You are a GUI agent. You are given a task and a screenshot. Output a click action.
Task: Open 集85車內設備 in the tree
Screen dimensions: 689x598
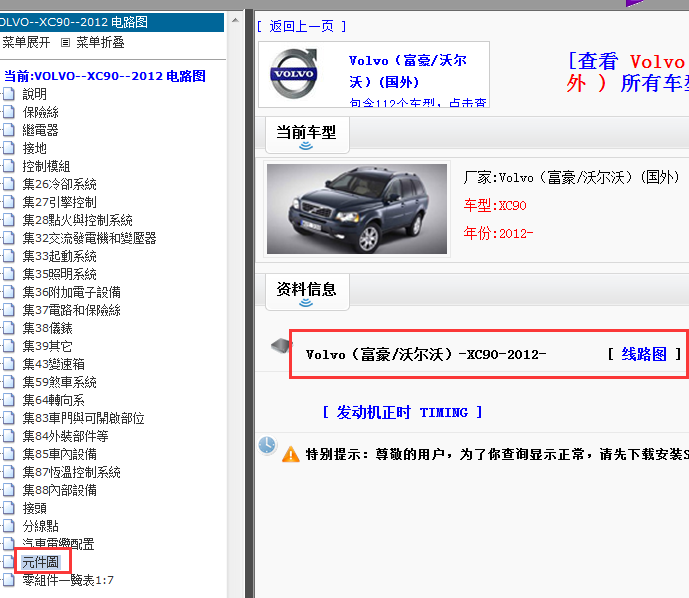pos(59,454)
